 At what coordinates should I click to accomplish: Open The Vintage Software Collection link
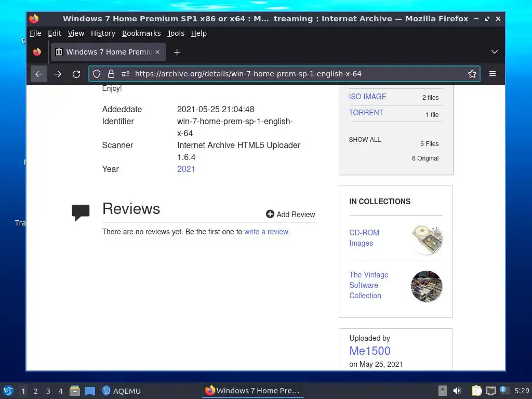(368, 285)
